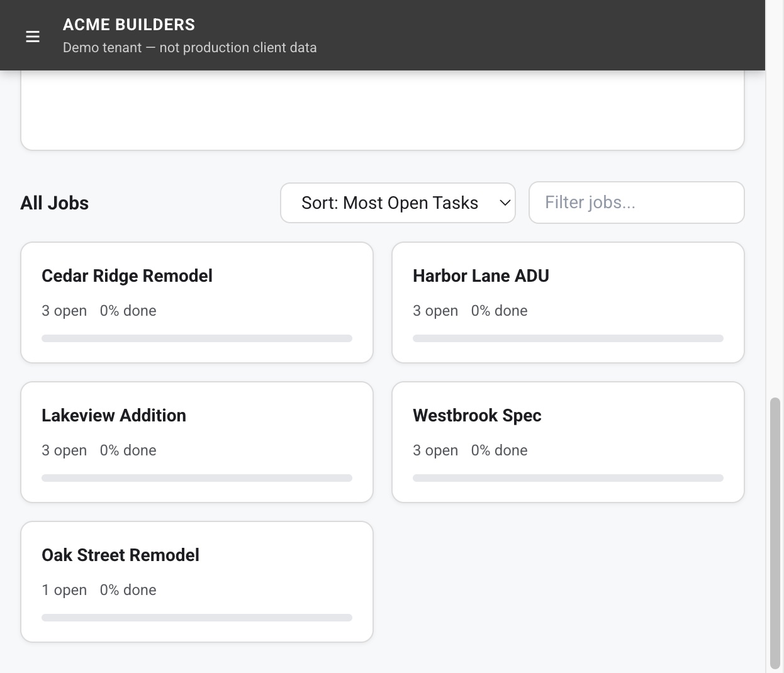Open the Westbrook Spec job card
Viewport: 784px width, 673px height.
coord(568,442)
